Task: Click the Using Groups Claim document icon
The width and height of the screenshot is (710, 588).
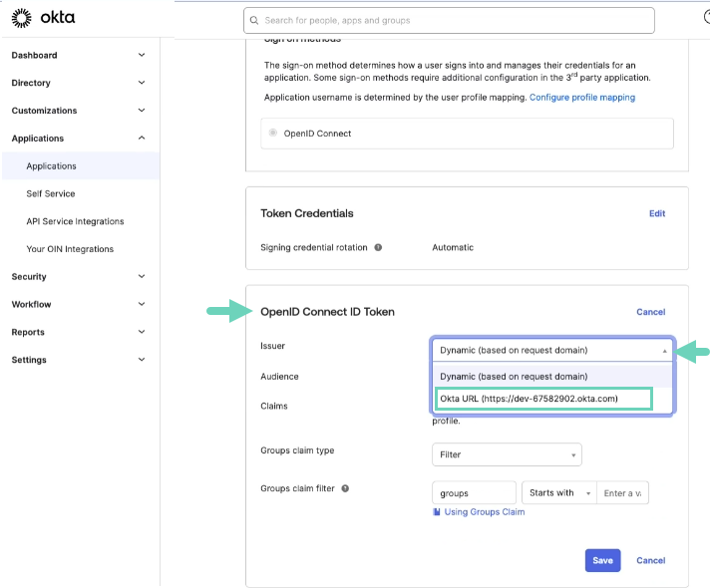Action: click(x=437, y=512)
